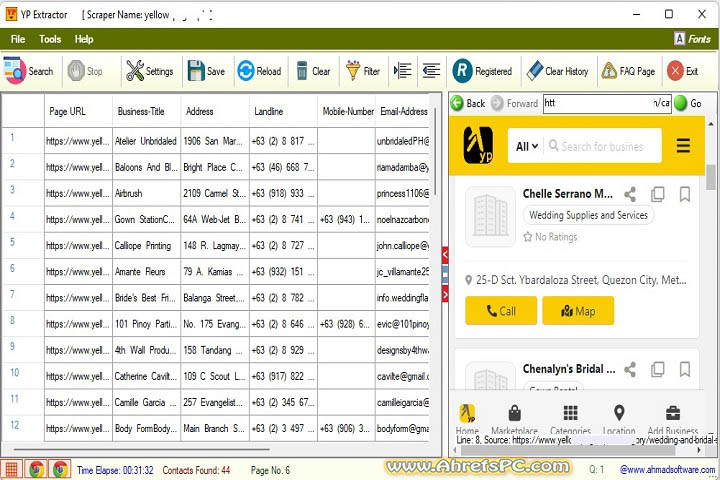Screen dimensions: 720x480
Task: Click the browser URL address field
Action: (x=607, y=103)
